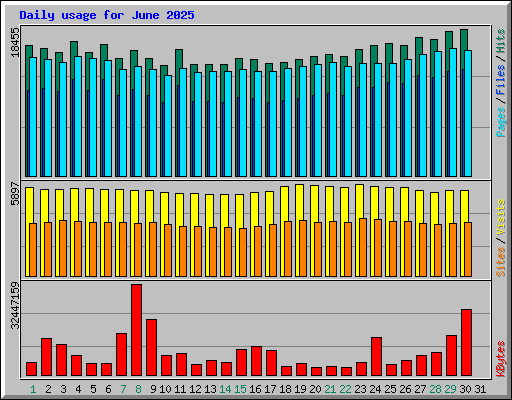Click day 23 on the x-axis

pyautogui.click(x=360, y=389)
